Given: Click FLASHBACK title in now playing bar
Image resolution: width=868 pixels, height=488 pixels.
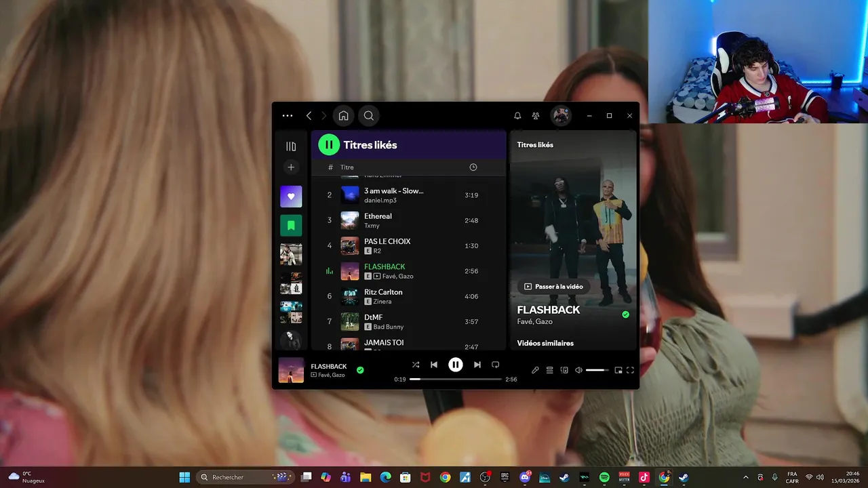Looking at the screenshot, I should point(329,367).
